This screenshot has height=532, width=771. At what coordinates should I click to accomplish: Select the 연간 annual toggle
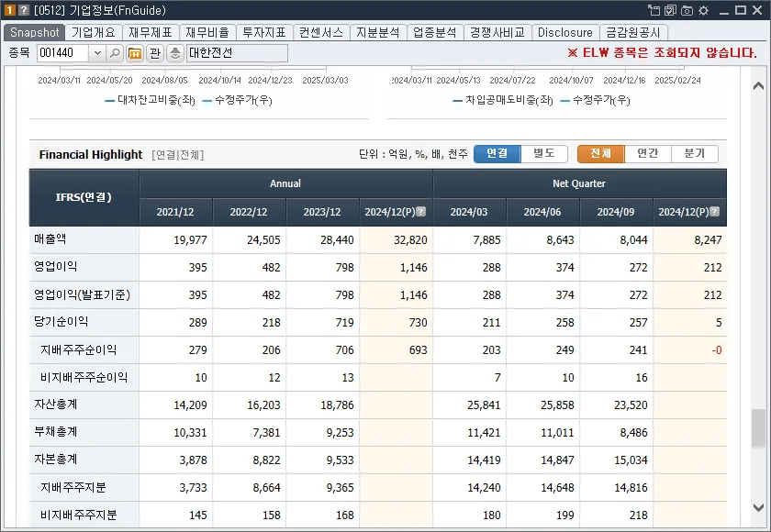(648, 154)
